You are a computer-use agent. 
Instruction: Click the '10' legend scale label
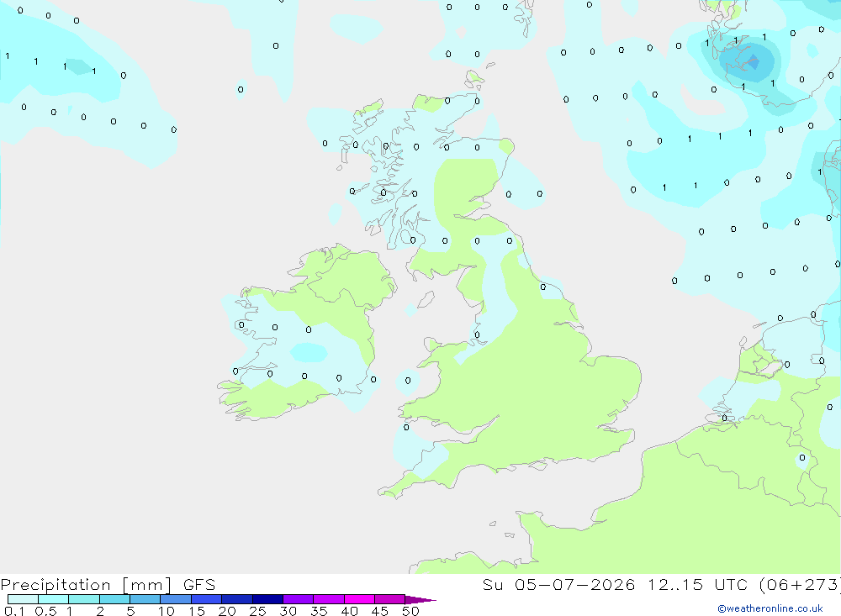(x=167, y=611)
